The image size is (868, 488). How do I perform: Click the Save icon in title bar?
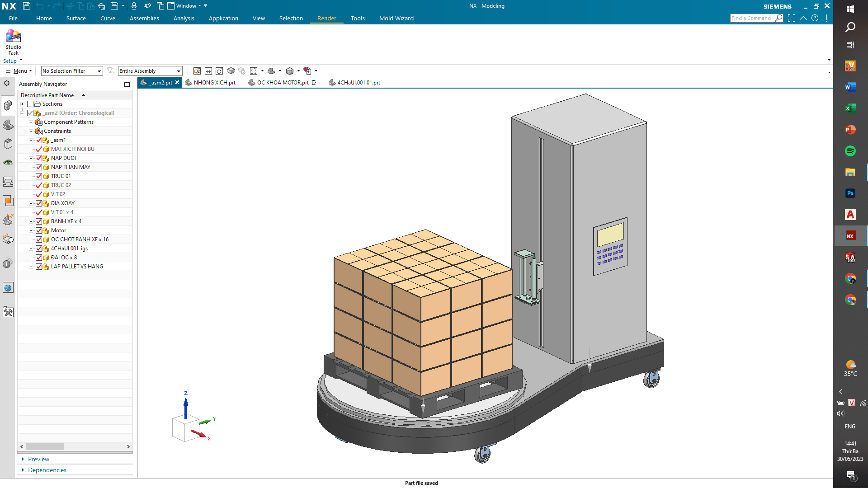click(x=27, y=6)
